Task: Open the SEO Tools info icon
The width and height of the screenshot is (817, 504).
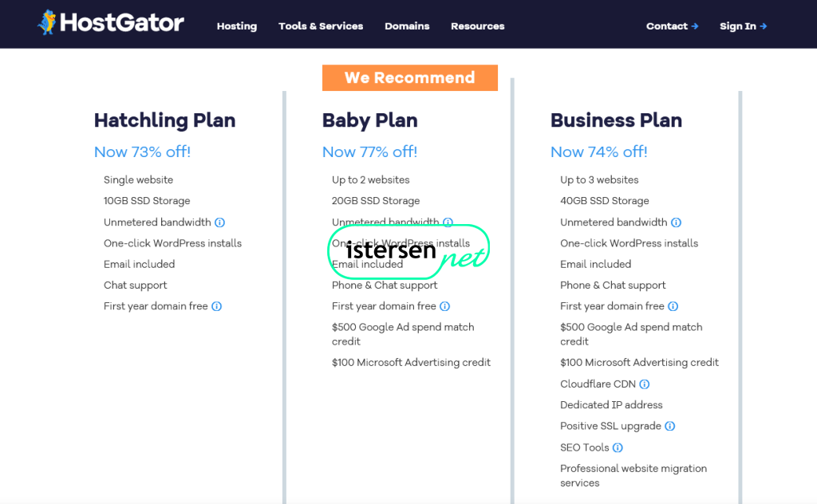Action: coord(618,447)
